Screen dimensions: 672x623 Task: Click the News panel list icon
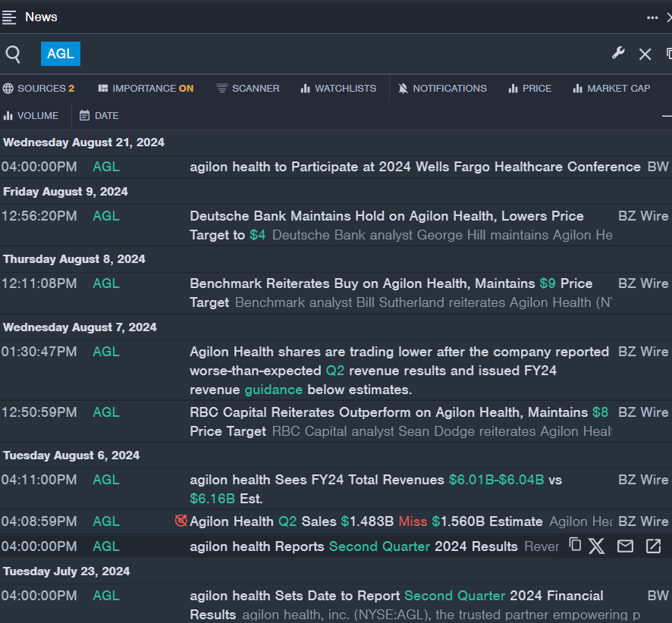click(x=9, y=17)
